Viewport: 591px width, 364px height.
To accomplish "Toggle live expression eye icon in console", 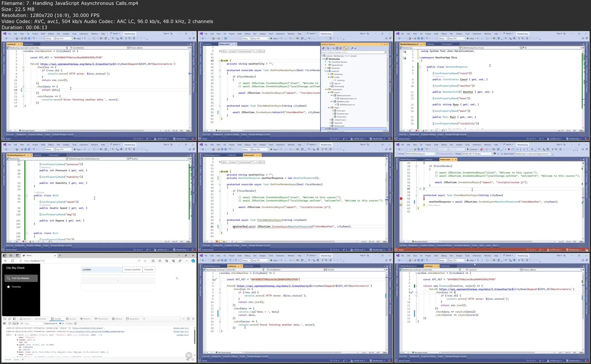I will click(22, 323).
